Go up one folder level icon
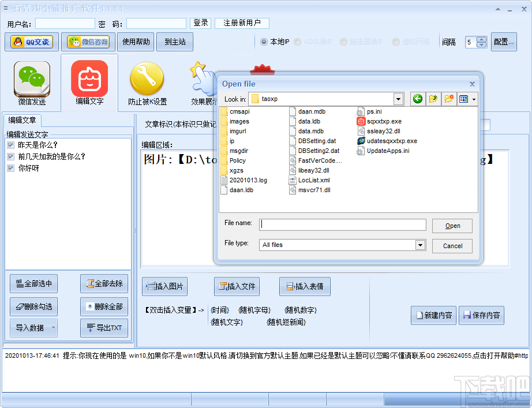The width and height of the screenshot is (532, 408). point(433,99)
